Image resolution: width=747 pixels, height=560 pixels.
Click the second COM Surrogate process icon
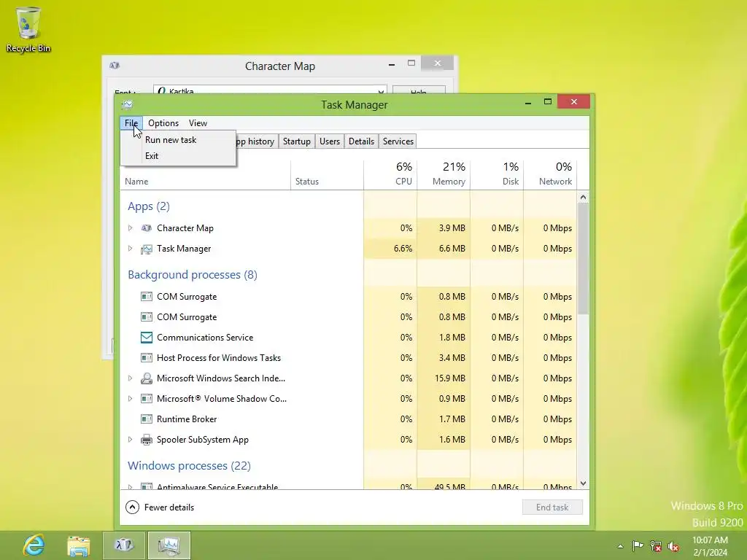[146, 317]
